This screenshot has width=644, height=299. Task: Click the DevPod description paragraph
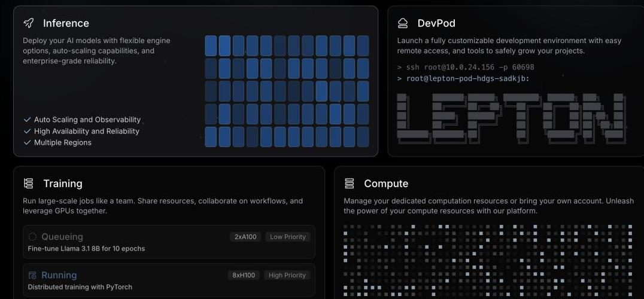[x=509, y=46]
